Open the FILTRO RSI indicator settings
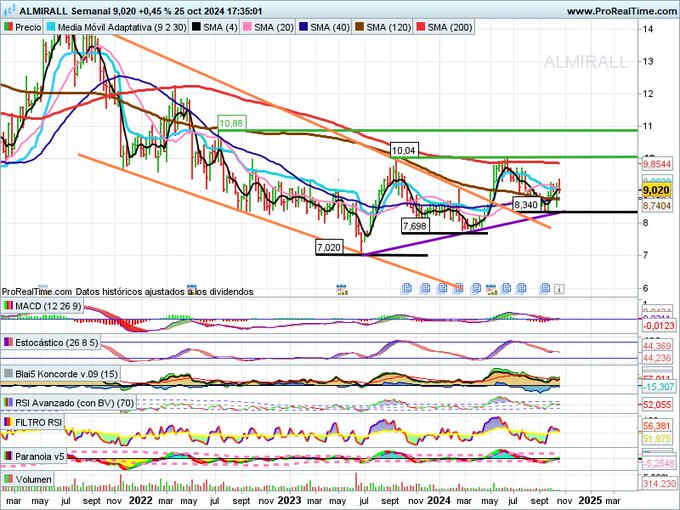Image resolution: width=680 pixels, height=510 pixels. [33, 422]
